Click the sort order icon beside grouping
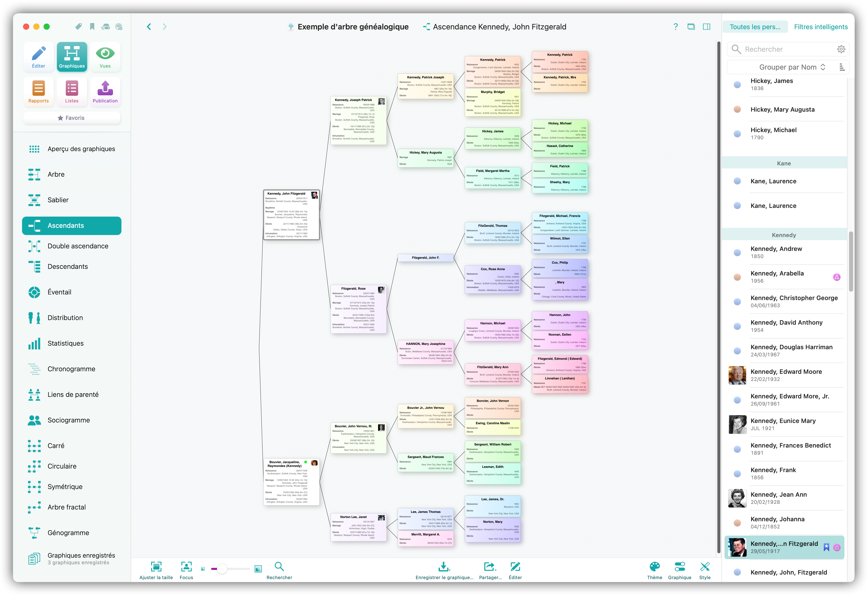Screen dimensions: 868x595 (842, 67)
